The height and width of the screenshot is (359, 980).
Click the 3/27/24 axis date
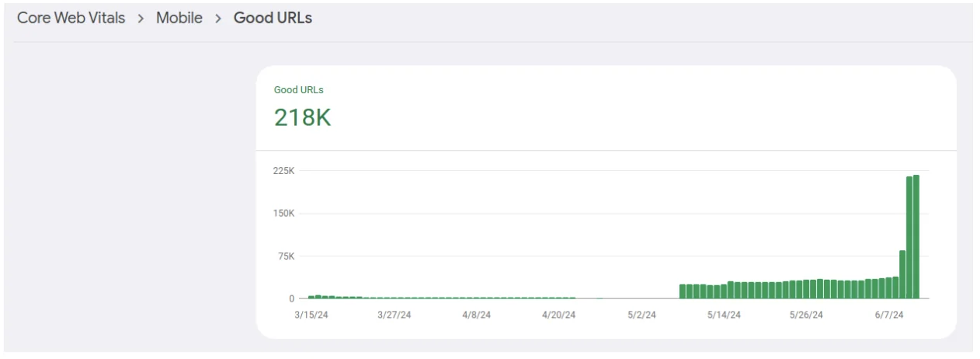(x=394, y=315)
